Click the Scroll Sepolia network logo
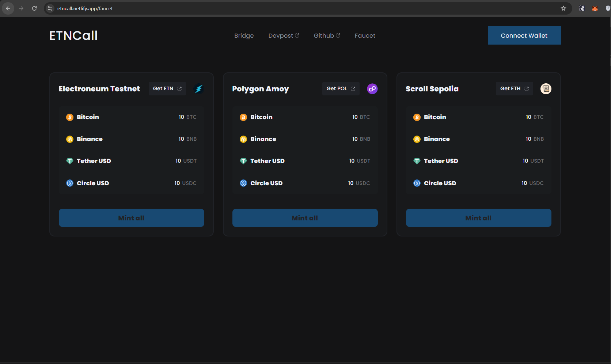611x364 pixels. pos(546,89)
